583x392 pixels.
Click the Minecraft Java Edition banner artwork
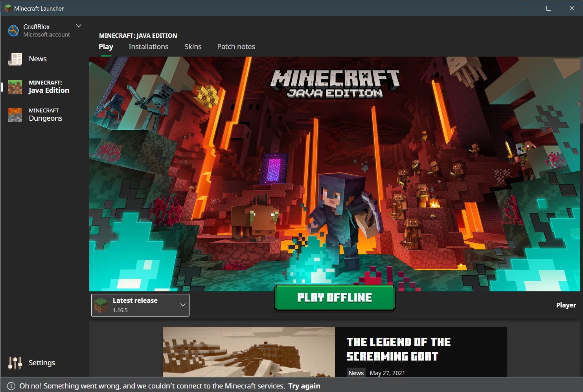point(335,174)
